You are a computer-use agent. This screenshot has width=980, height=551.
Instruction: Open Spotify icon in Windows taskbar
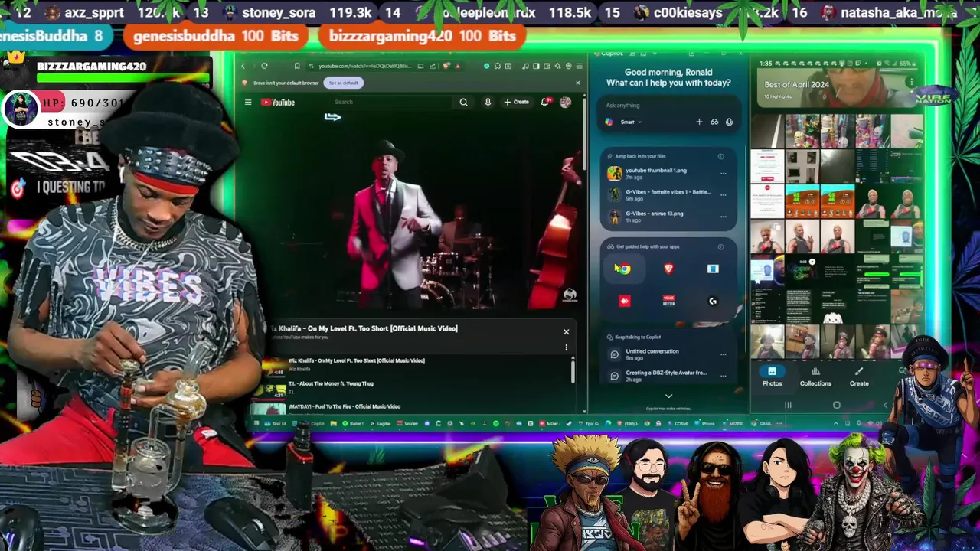pos(495,423)
